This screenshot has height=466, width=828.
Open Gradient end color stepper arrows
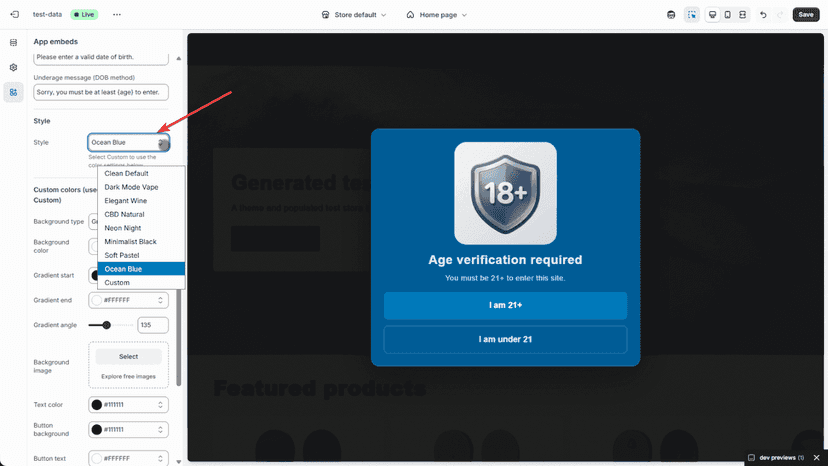160,300
